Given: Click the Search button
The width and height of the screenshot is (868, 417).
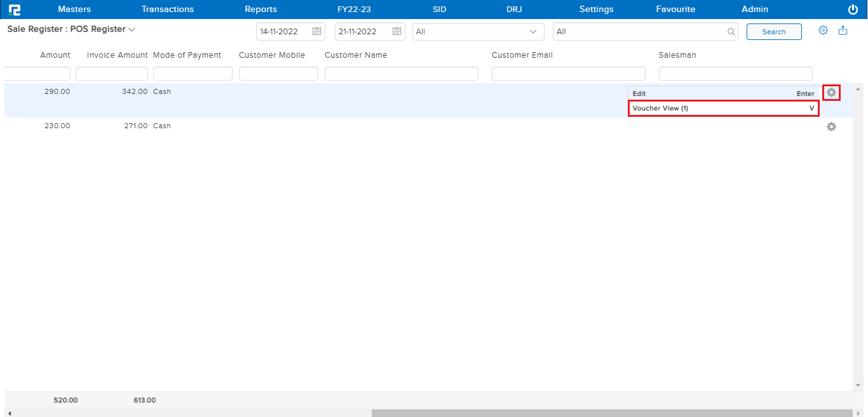Looking at the screenshot, I should click(x=773, y=32).
